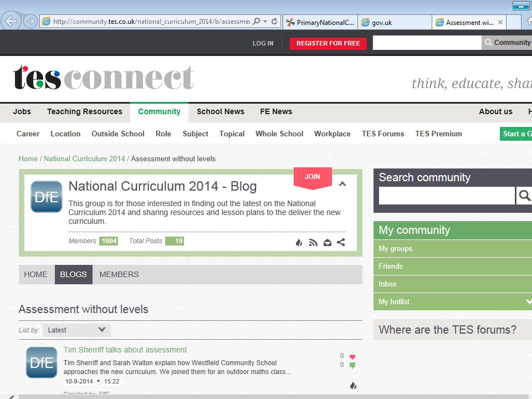Click the Role sub-navigation link
Viewport: 532px width, 399px height.
pyautogui.click(x=163, y=134)
